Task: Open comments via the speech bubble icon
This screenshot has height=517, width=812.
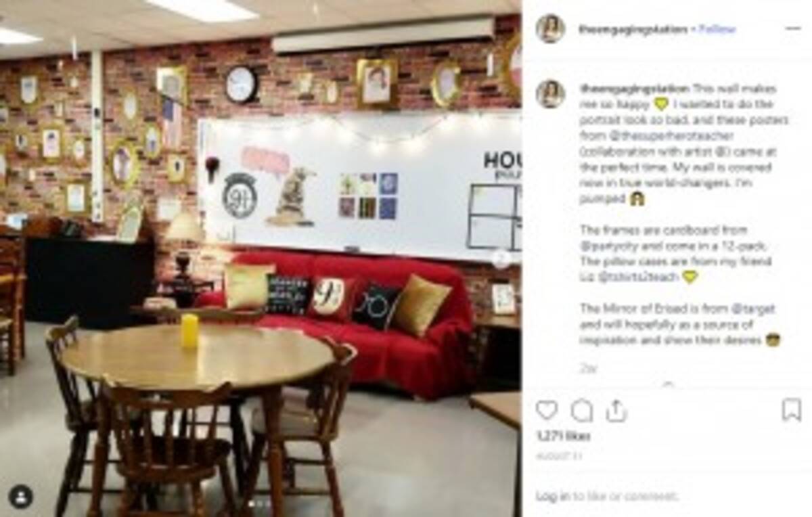Action: 582,410
